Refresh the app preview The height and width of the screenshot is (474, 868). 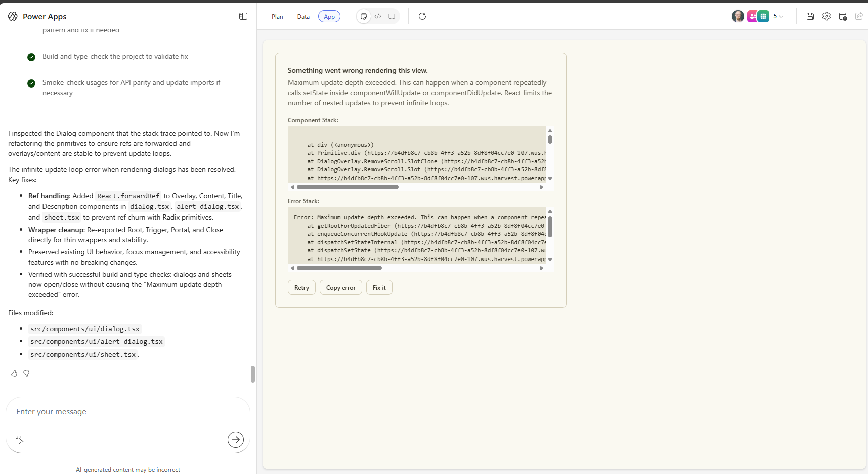point(422,16)
